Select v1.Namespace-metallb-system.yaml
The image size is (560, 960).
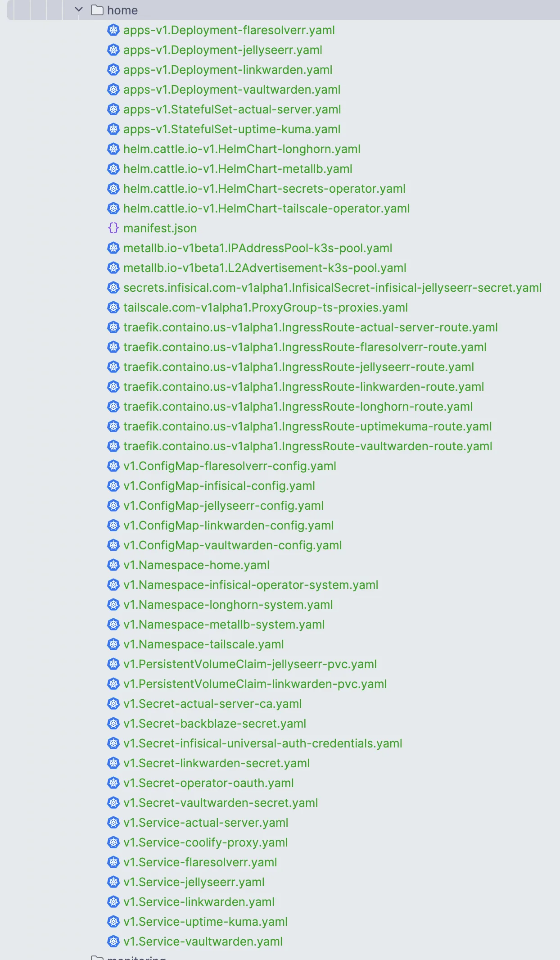point(224,625)
